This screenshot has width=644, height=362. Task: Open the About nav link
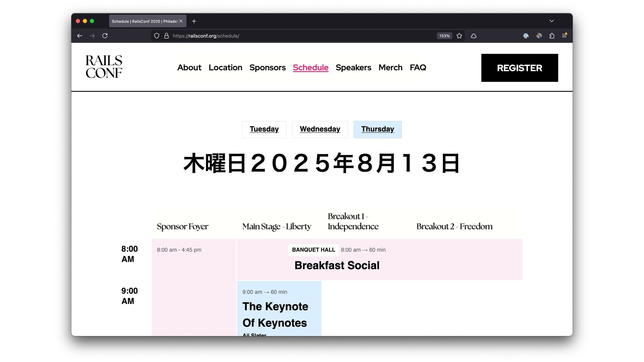(189, 68)
